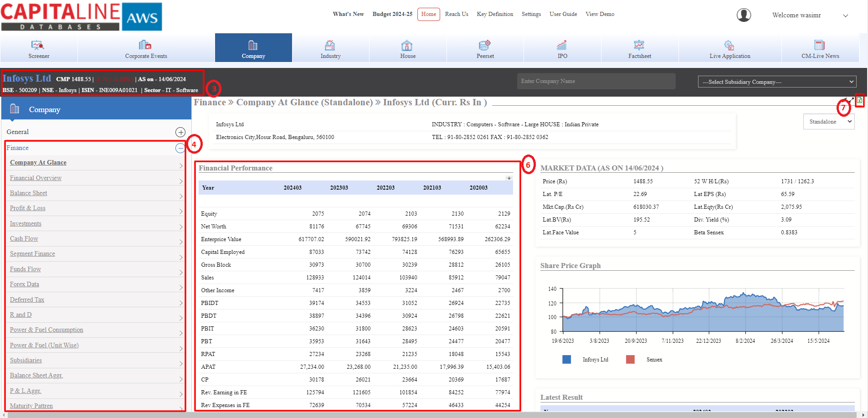Click the user profile avatar icon

coord(744,15)
